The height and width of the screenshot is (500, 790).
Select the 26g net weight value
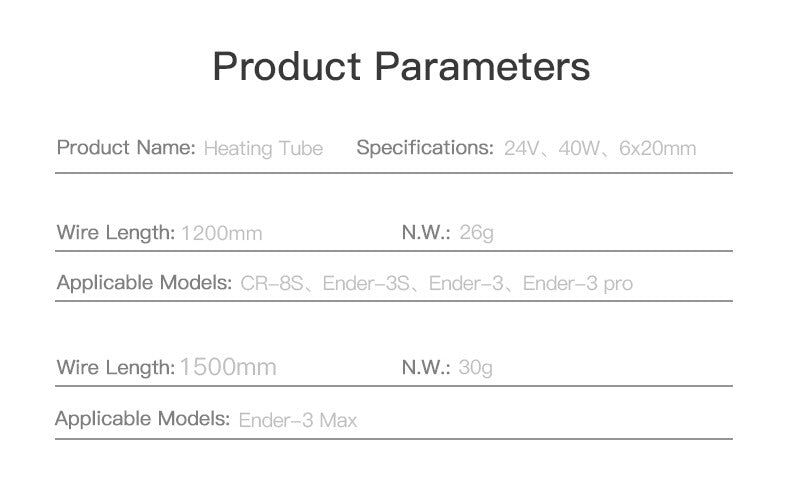[477, 234]
